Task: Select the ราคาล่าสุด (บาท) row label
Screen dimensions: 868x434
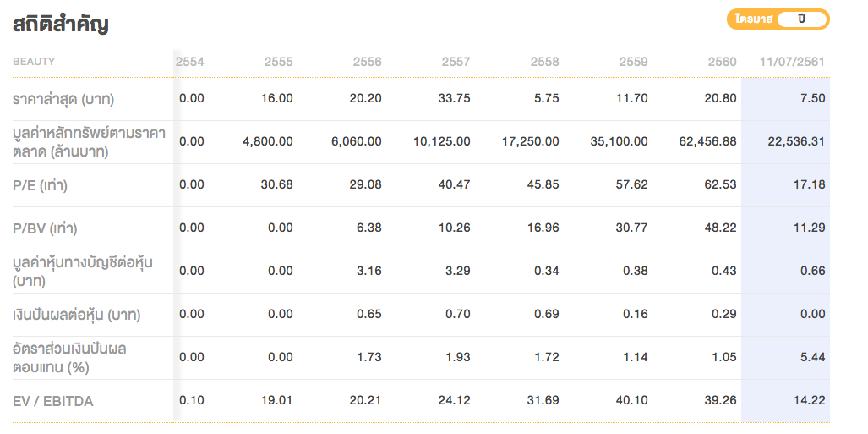Action: click(63, 99)
